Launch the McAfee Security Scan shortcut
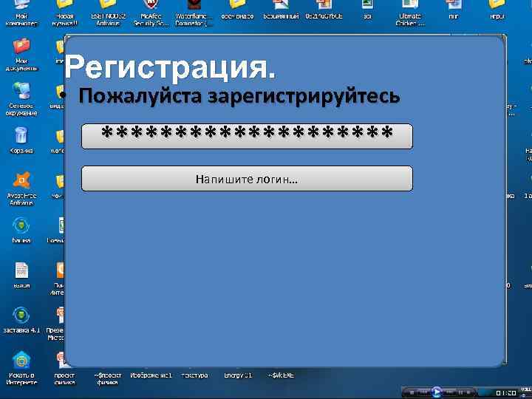This screenshot has width=532, height=399. click(151, 13)
